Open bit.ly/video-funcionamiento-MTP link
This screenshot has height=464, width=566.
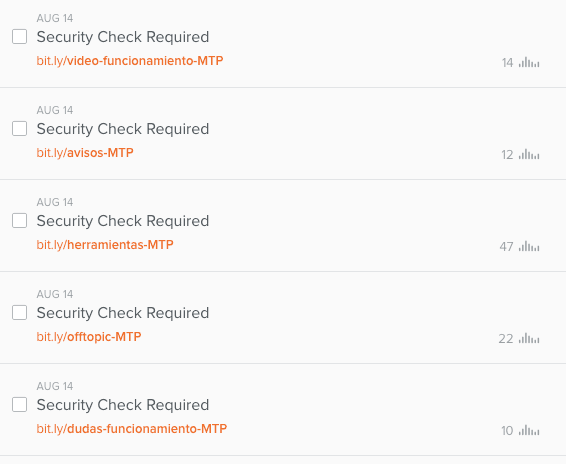130,61
